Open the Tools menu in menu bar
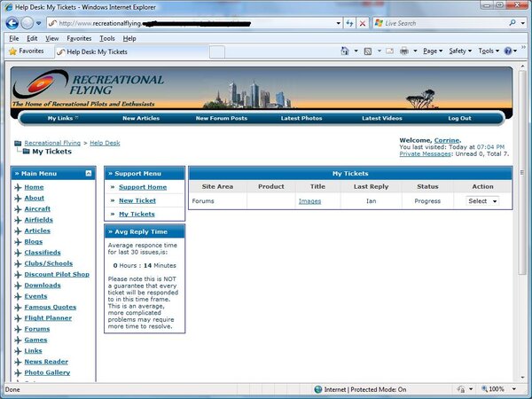532x399 pixels. pos(107,39)
